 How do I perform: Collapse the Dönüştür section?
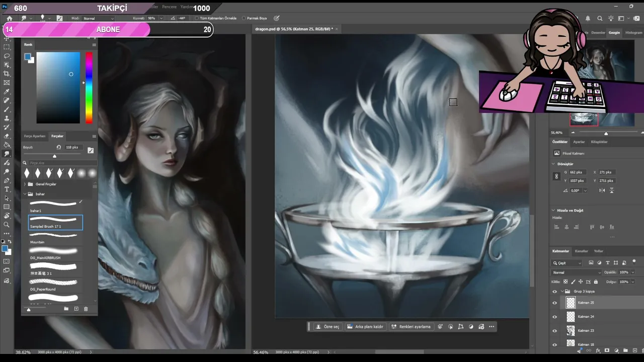coord(553,164)
